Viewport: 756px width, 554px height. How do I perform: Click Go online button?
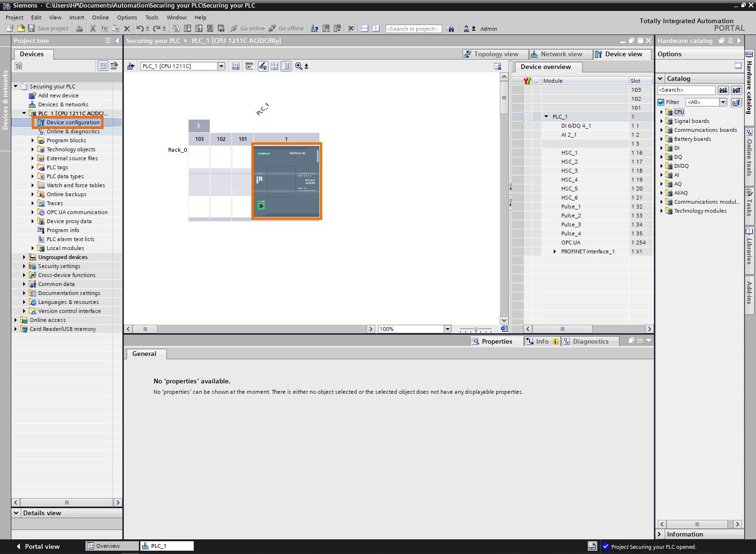[248, 28]
